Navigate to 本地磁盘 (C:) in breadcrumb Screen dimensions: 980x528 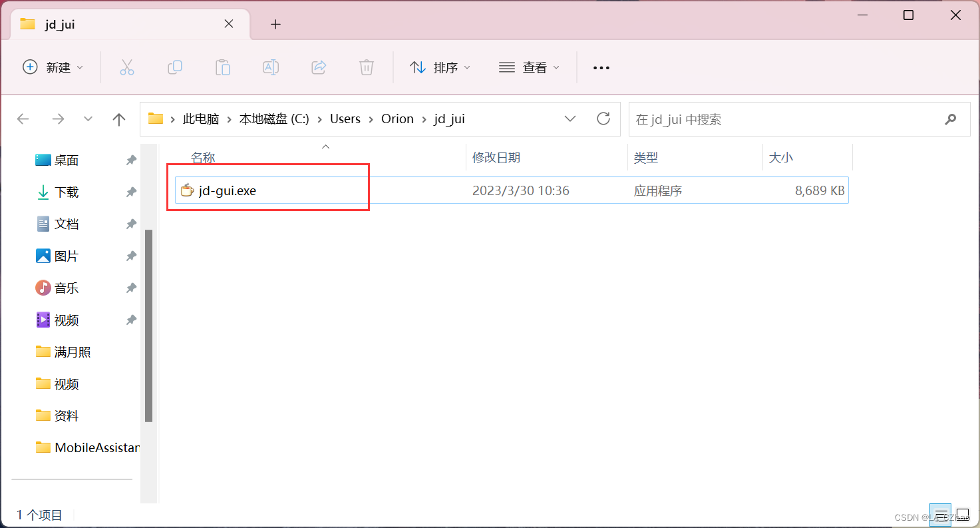[x=274, y=119]
